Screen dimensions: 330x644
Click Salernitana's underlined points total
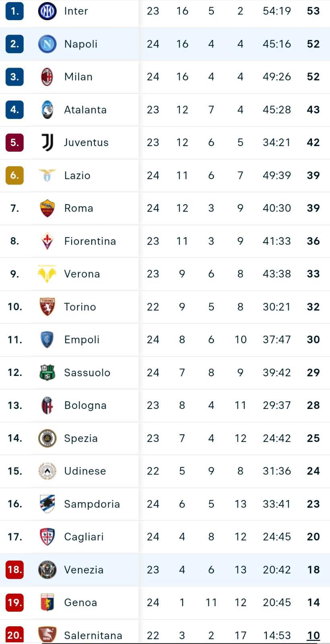click(x=313, y=636)
